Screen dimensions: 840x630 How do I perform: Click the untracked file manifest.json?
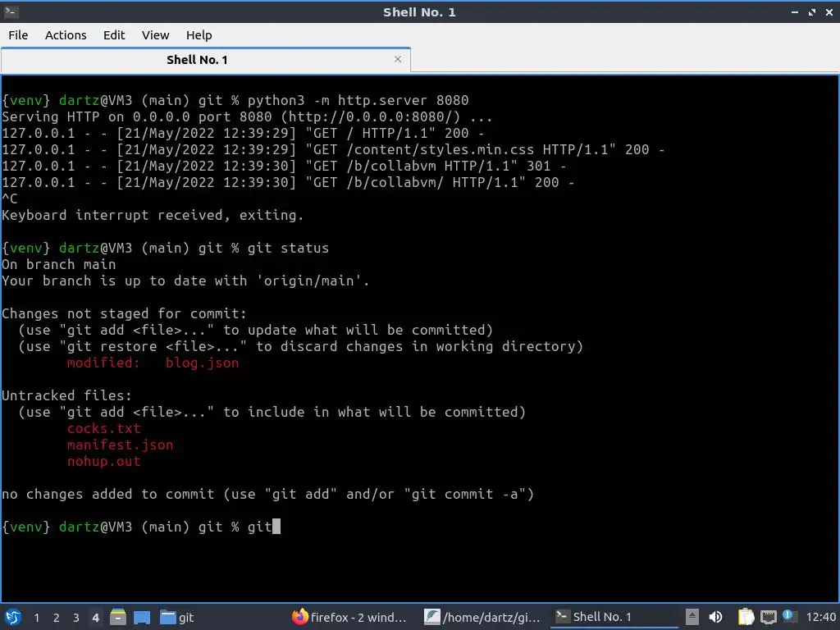click(120, 445)
